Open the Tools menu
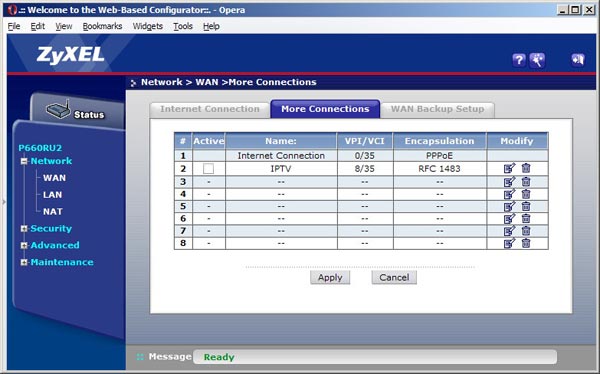 click(183, 26)
